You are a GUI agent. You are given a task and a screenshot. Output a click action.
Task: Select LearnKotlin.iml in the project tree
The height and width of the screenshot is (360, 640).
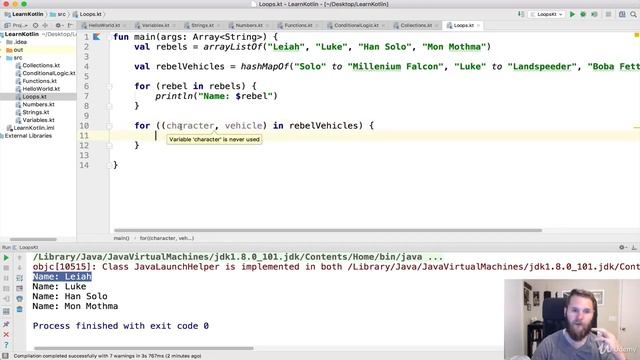[x=31, y=128]
